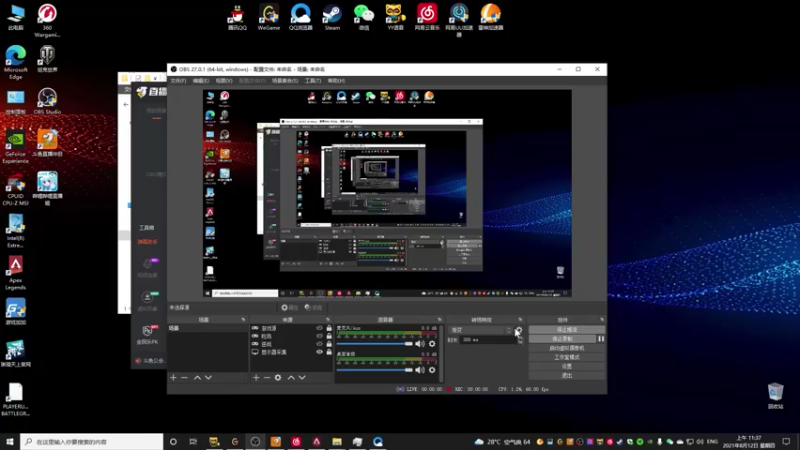Viewport: 800px width, 450px height.
Task: Pop out the 场景 dock panel
Action: [243, 319]
